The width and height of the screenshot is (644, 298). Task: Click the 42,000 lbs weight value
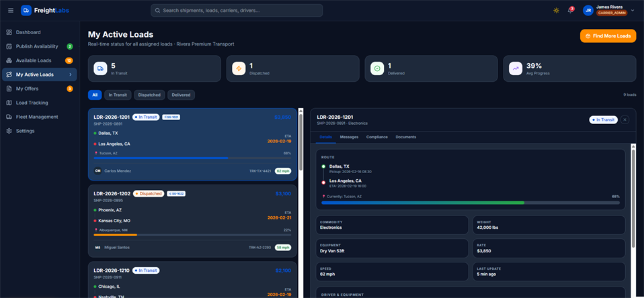[487, 227]
